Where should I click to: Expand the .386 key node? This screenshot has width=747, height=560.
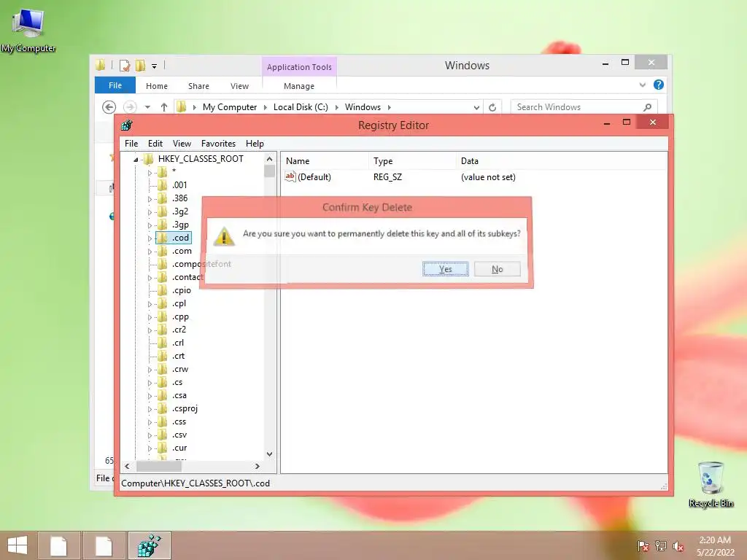pyautogui.click(x=150, y=199)
